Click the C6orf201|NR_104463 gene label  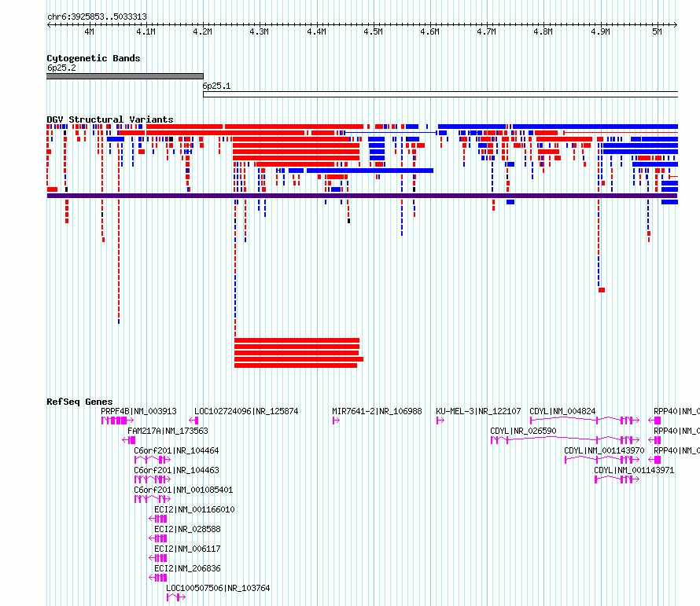coord(176,470)
